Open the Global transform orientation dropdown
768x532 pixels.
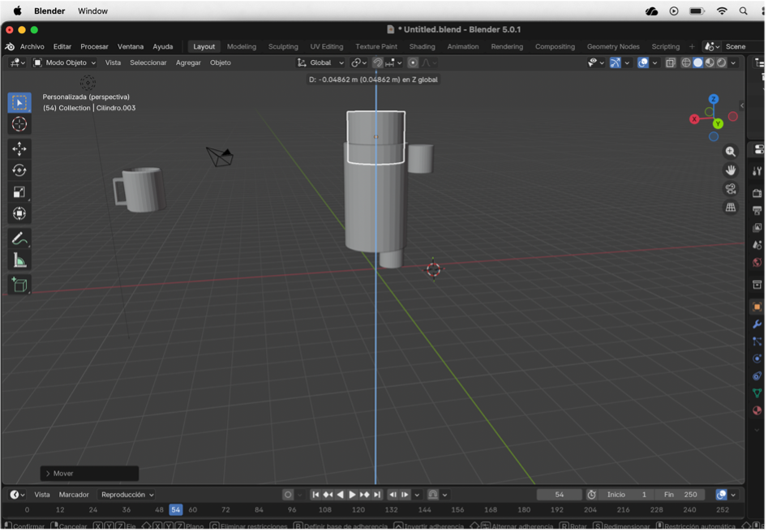pyautogui.click(x=321, y=62)
